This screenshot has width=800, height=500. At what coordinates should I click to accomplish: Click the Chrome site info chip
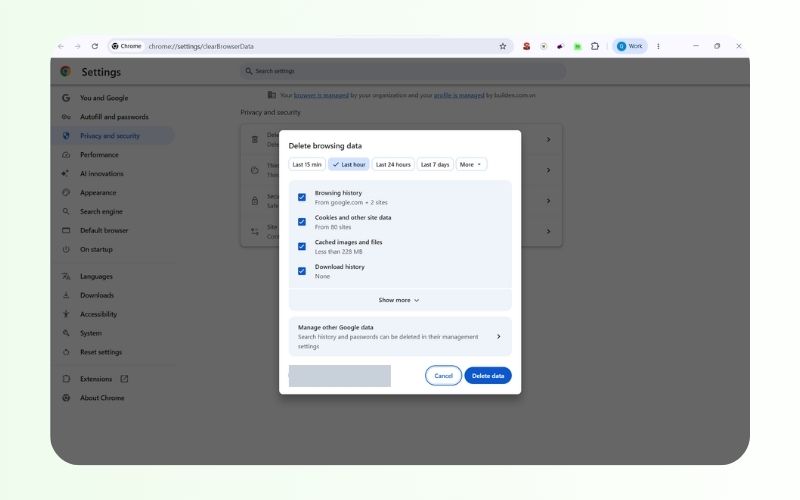pyautogui.click(x=126, y=46)
